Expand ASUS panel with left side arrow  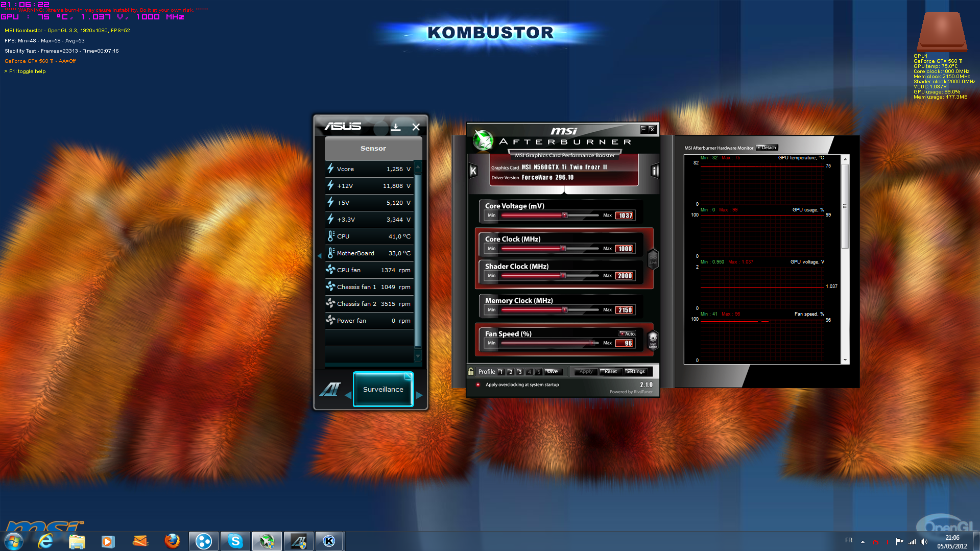320,256
